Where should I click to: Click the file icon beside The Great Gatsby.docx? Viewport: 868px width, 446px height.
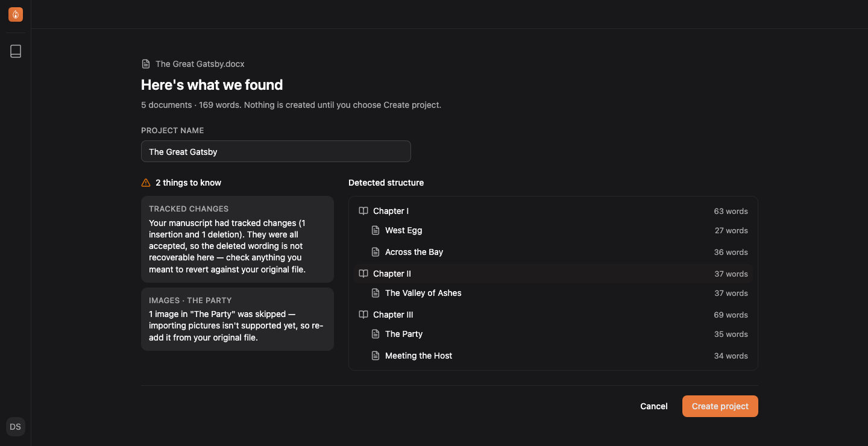146,64
